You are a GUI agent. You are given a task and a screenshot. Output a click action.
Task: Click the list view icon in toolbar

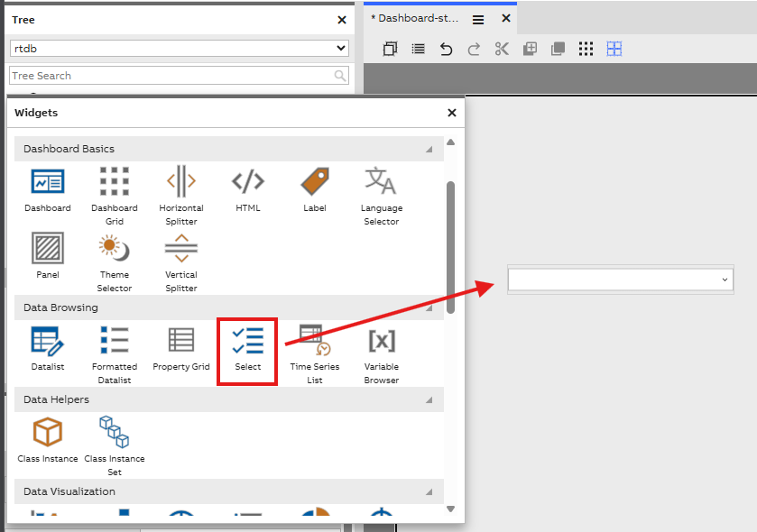tap(418, 49)
